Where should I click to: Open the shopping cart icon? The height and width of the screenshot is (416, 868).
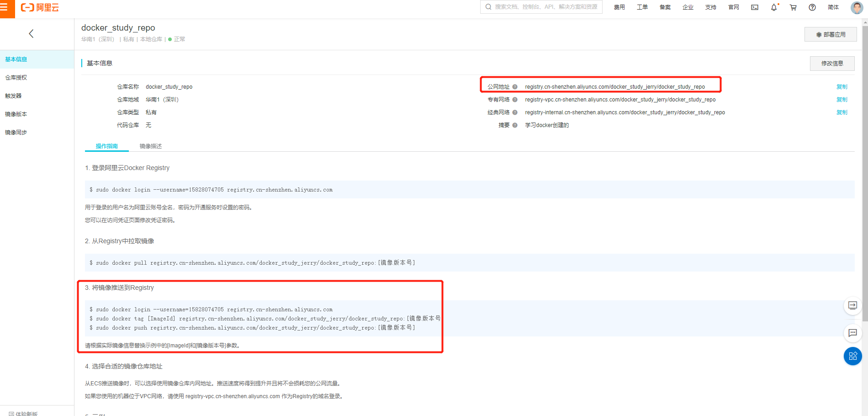point(793,7)
